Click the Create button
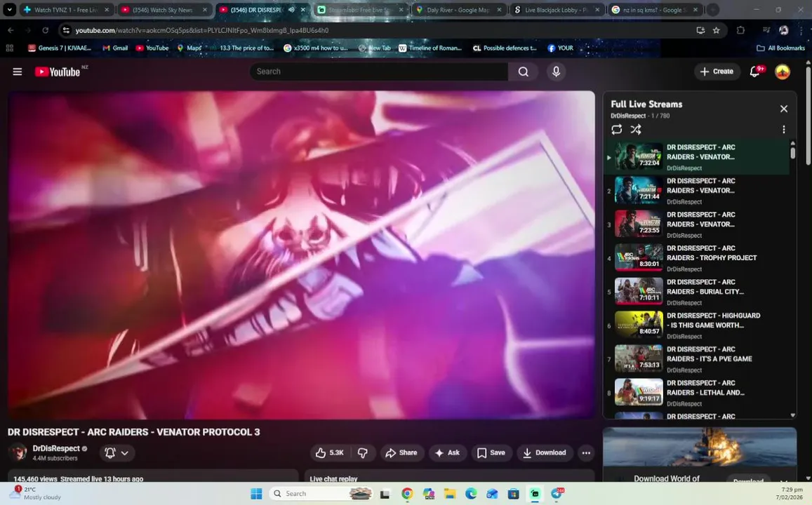 click(716, 72)
